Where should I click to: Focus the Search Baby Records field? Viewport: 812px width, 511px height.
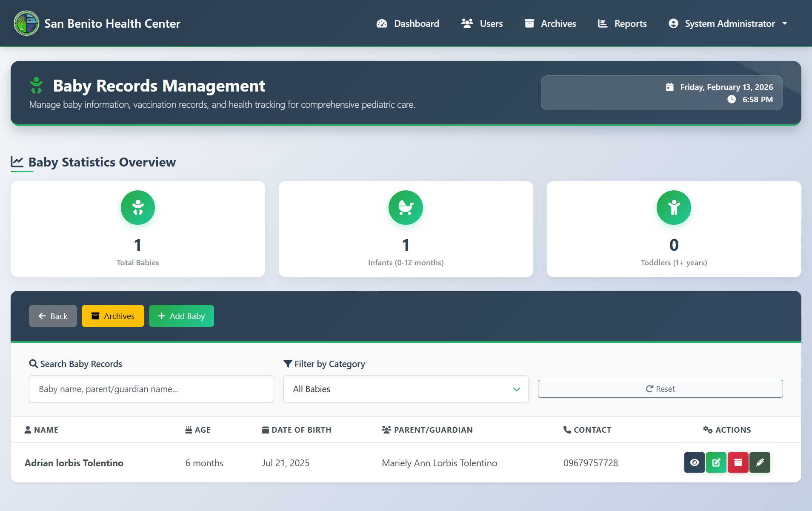151,389
